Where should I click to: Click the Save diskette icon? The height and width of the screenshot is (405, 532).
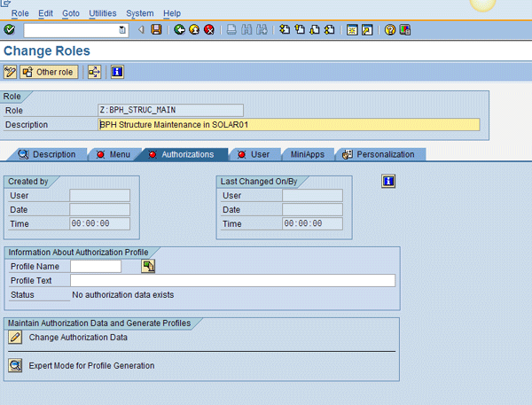coord(157,30)
